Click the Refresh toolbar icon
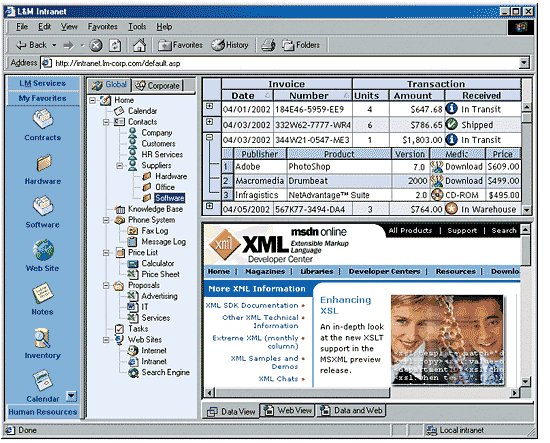The height and width of the screenshot is (443, 550). pyautogui.click(x=115, y=45)
